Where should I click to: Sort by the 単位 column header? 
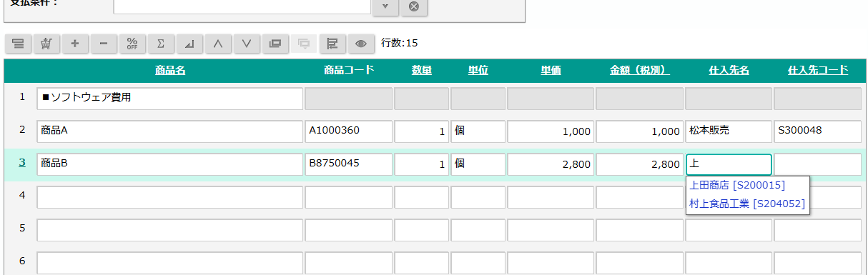[x=478, y=70]
